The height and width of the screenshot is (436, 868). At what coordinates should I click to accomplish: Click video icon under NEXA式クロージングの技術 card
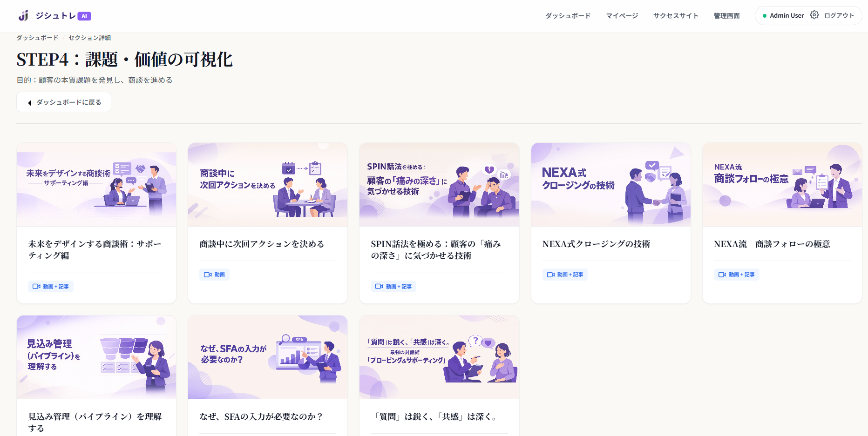coord(550,275)
